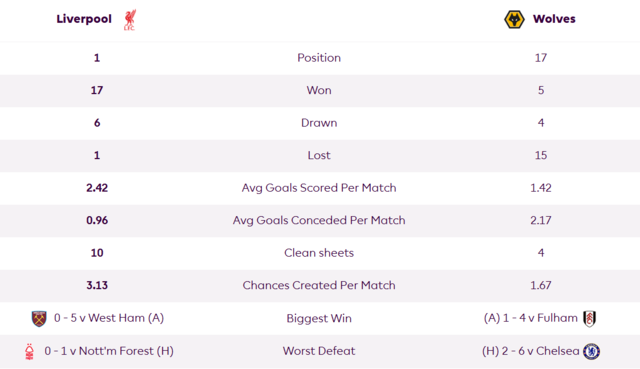Image resolution: width=640 pixels, height=369 pixels.
Task: Click the Fulham crest icon
Action: pyautogui.click(x=589, y=318)
